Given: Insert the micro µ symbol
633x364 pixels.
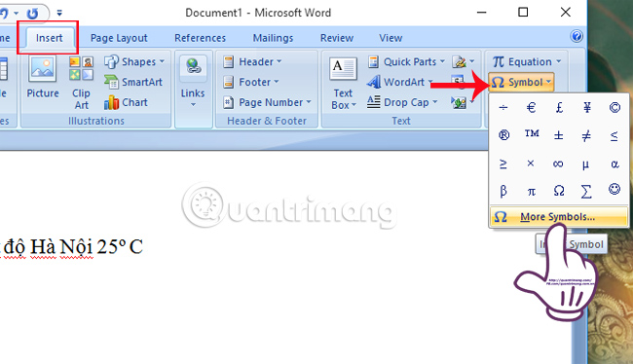Looking at the screenshot, I should click(x=585, y=164).
